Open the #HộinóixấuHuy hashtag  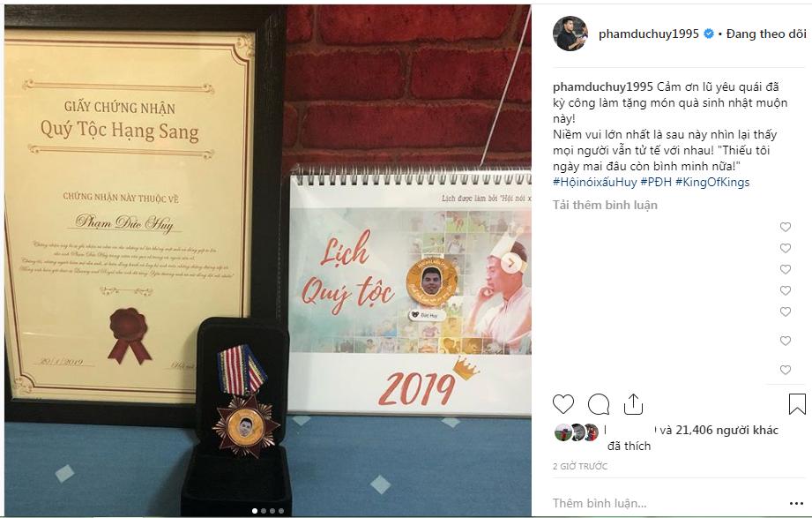point(594,182)
